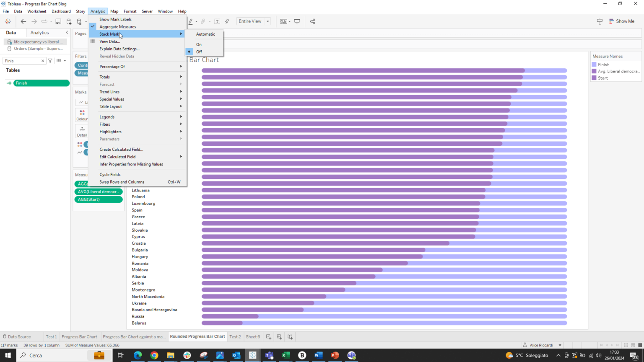Open the Format menu

click(130, 11)
